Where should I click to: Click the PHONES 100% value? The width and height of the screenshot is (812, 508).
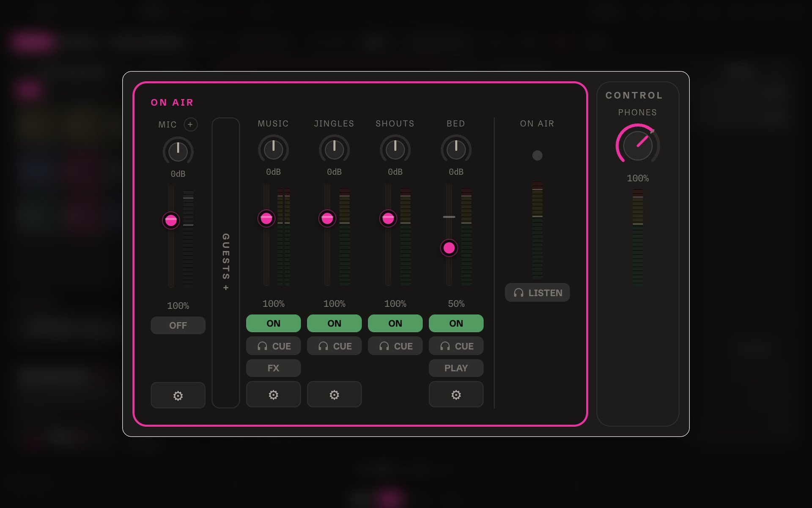[638, 178]
